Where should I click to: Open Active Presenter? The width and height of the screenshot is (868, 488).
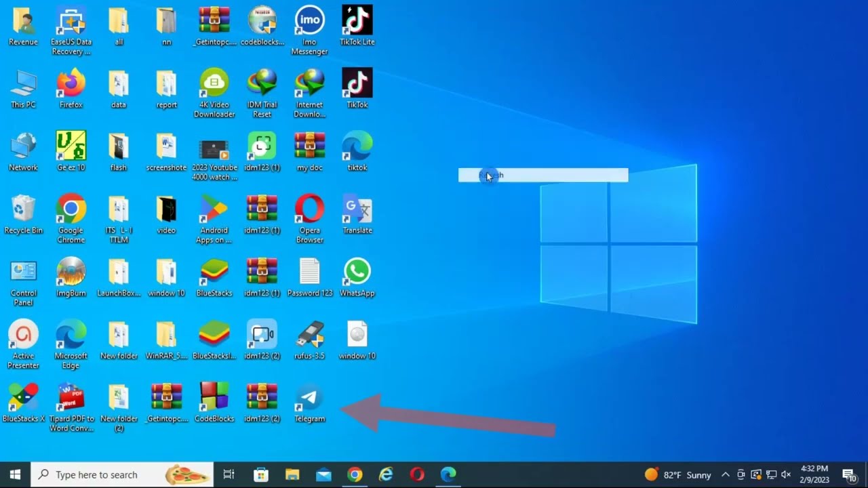[23, 345]
